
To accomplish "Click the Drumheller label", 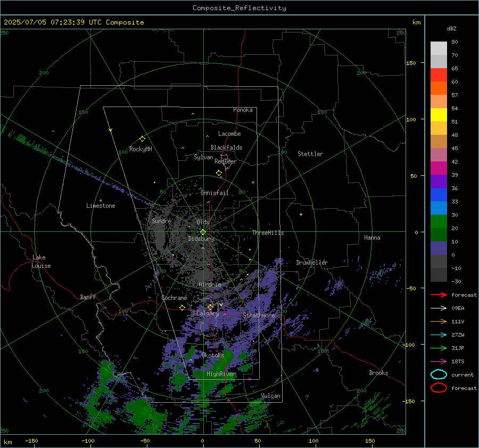I will pyautogui.click(x=312, y=263).
